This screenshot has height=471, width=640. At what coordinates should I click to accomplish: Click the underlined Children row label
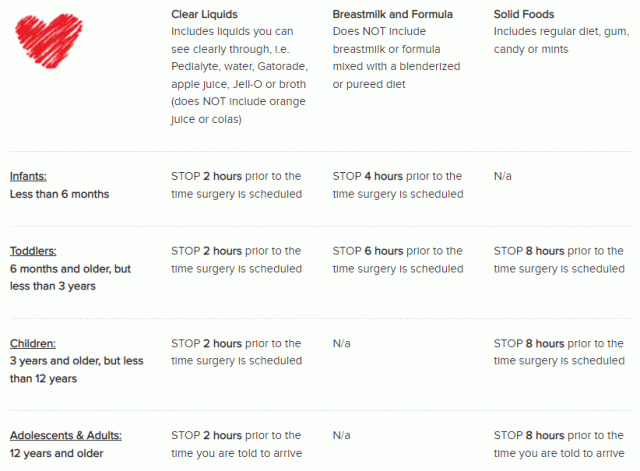tap(34, 343)
